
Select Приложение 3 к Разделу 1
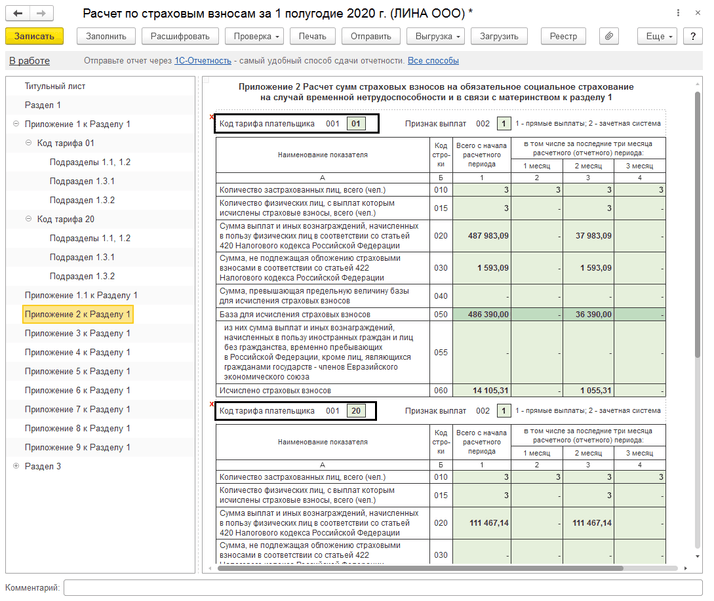pyautogui.click(x=77, y=333)
